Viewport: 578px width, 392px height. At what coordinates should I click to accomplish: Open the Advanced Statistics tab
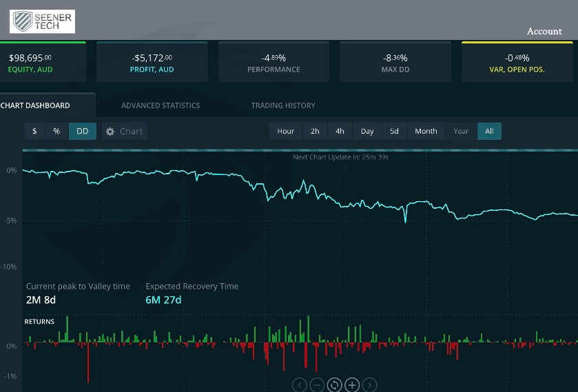pyautogui.click(x=161, y=105)
